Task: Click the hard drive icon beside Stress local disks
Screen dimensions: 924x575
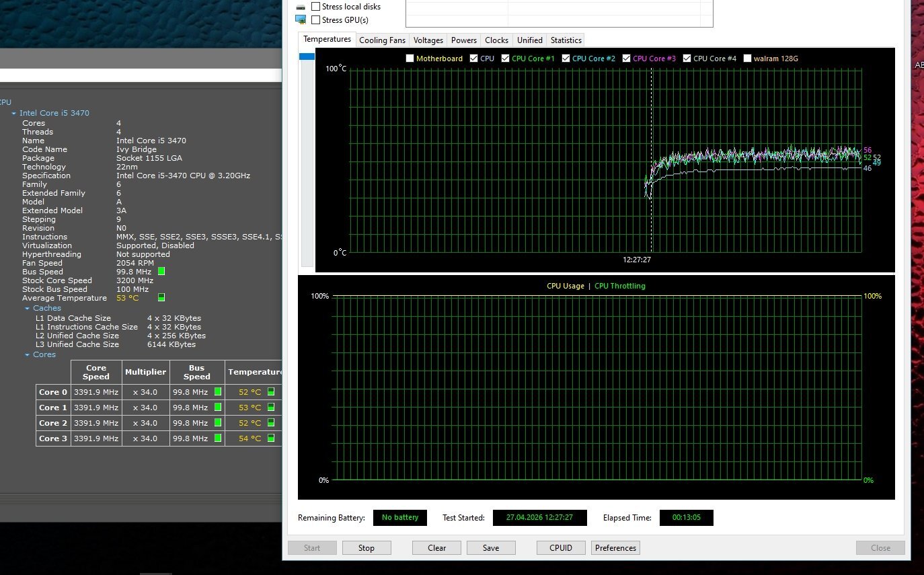Action: point(301,7)
